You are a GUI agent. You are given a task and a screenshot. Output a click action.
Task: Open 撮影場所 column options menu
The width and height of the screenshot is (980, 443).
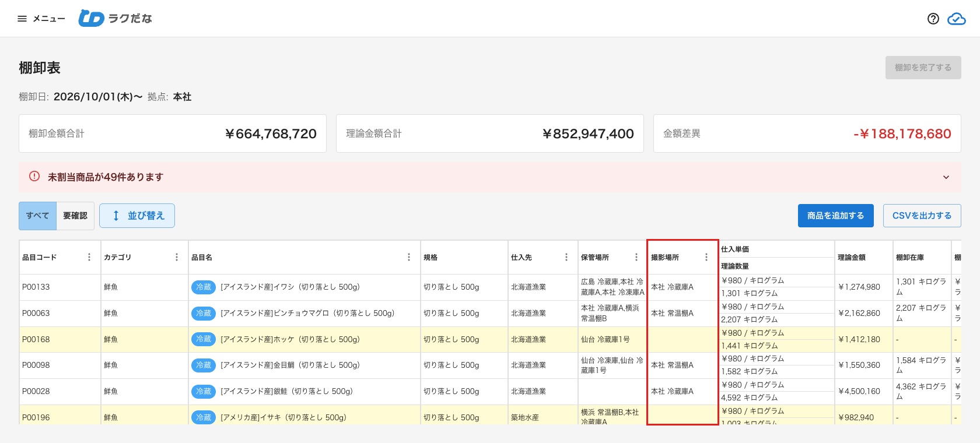pos(706,257)
